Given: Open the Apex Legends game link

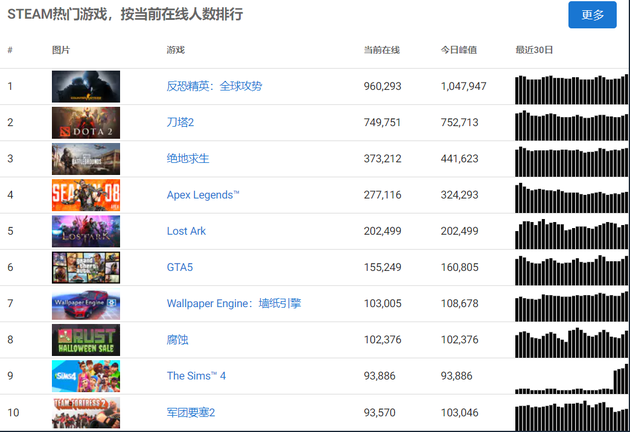Looking at the screenshot, I should pos(203,195).
